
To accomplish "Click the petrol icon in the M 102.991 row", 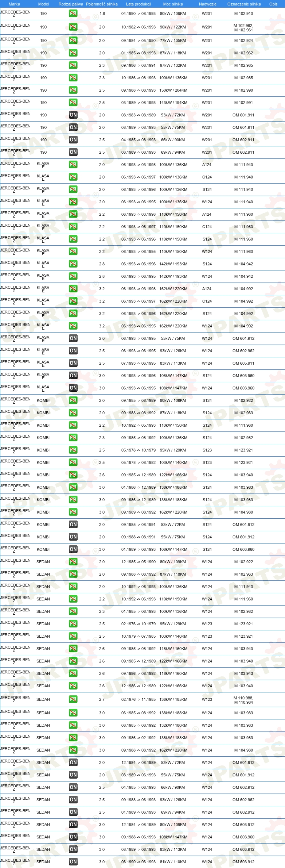I will (x=73, y=103).
